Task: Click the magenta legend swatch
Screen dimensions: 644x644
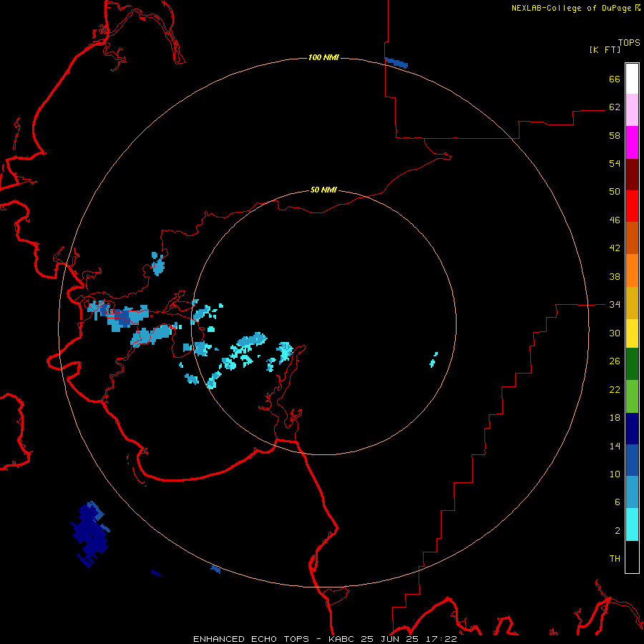Action: coord(632,142)
